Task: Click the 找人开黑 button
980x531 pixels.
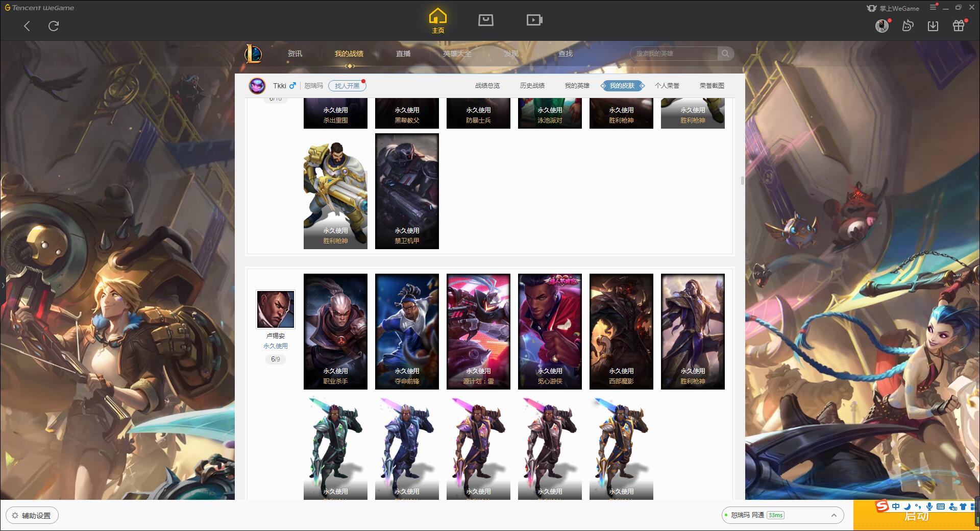Action: pyautogui.click(x=347, y=86)
